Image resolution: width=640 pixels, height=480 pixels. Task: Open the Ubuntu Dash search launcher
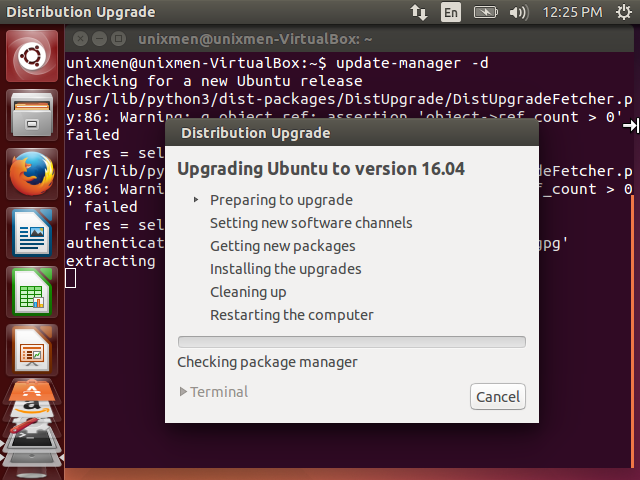[x=32, y=56]
